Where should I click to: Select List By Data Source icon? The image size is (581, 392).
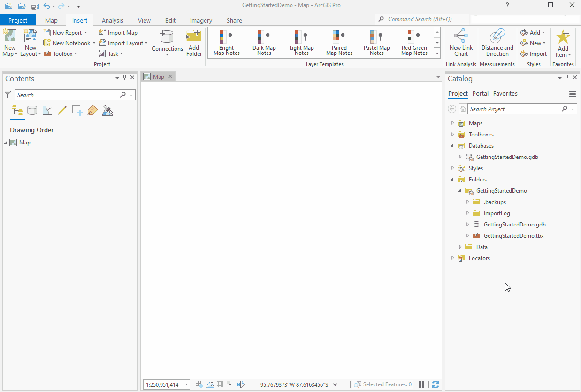[x=32, y=111]
